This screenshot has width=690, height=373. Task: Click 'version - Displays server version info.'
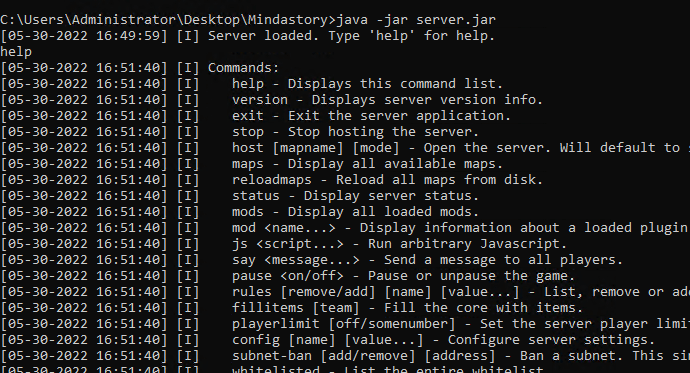387,100
